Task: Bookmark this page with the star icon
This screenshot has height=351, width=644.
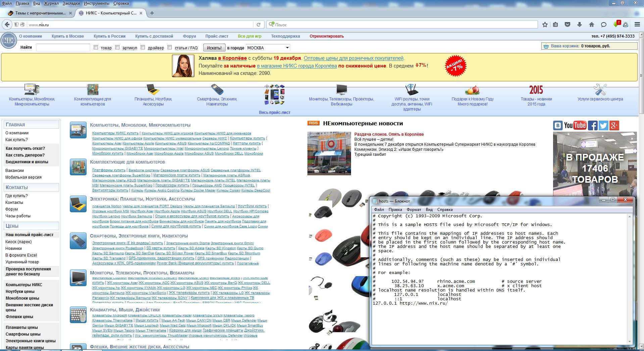Action: point(545,25)
